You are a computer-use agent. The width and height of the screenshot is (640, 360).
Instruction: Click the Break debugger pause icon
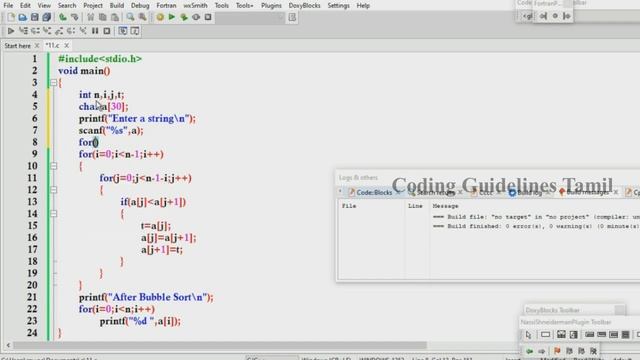(x=95, y=31)
